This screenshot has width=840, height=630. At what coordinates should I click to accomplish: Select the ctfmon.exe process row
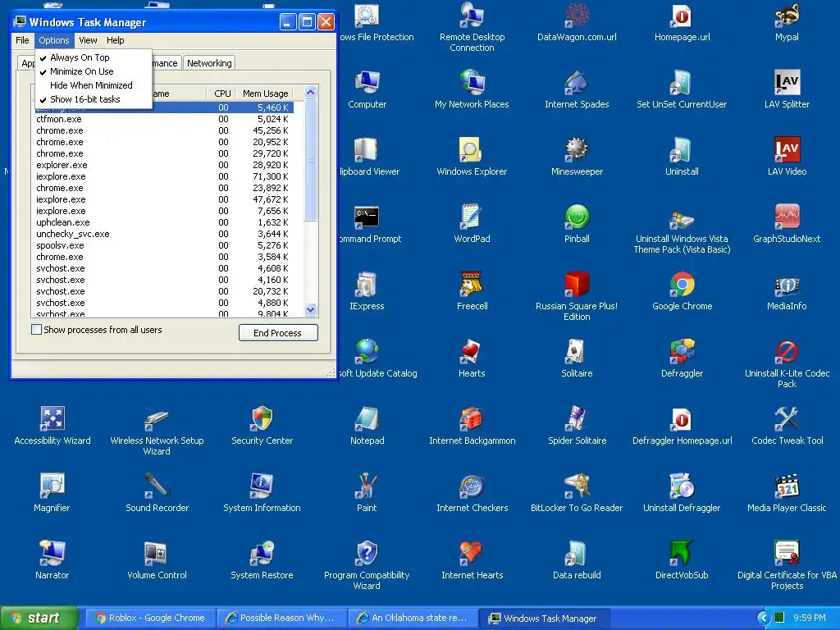click(x=163, y=119)
